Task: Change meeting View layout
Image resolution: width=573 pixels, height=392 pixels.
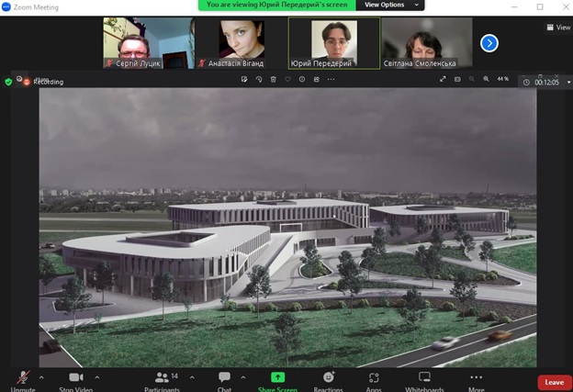Action: [x=558, y=28]
